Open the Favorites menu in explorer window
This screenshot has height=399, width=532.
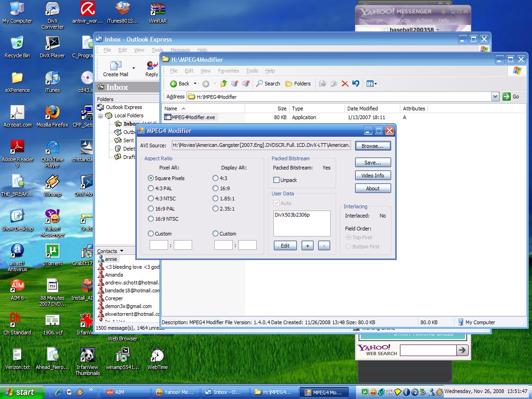point(228,71)
